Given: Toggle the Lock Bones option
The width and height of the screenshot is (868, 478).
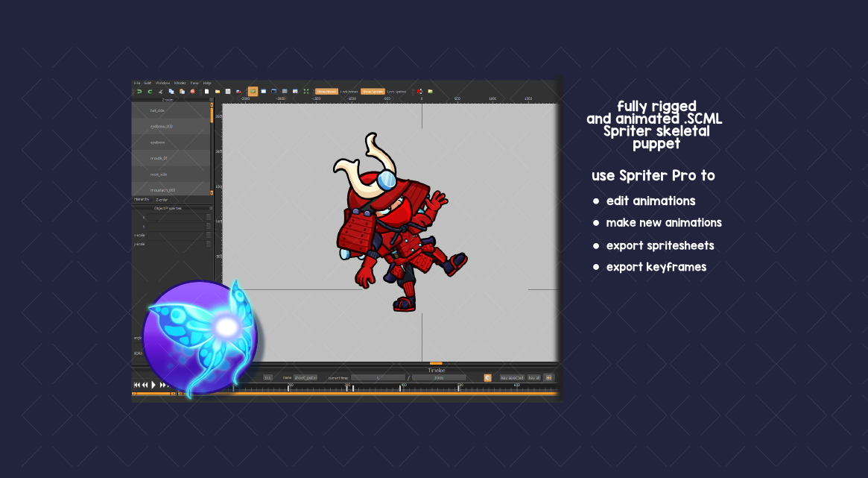Looking at the screenshot, I should (349, 92).
